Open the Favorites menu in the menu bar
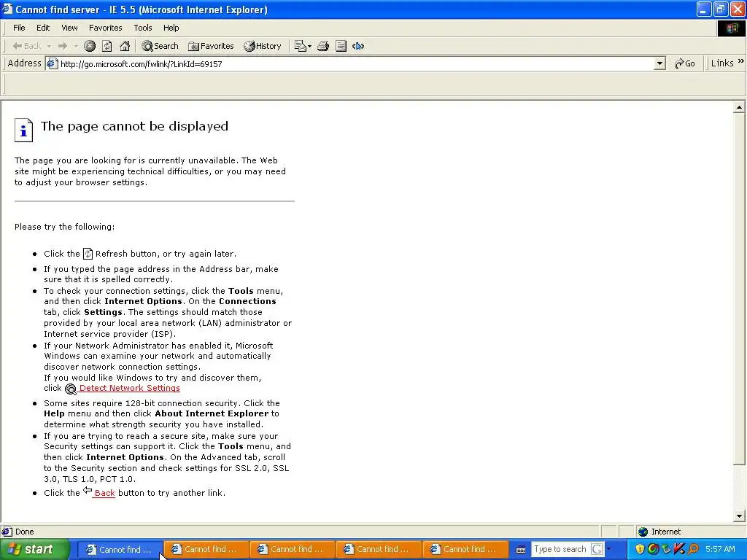Viewport: 747px width, 560px height. click(105, 28)
